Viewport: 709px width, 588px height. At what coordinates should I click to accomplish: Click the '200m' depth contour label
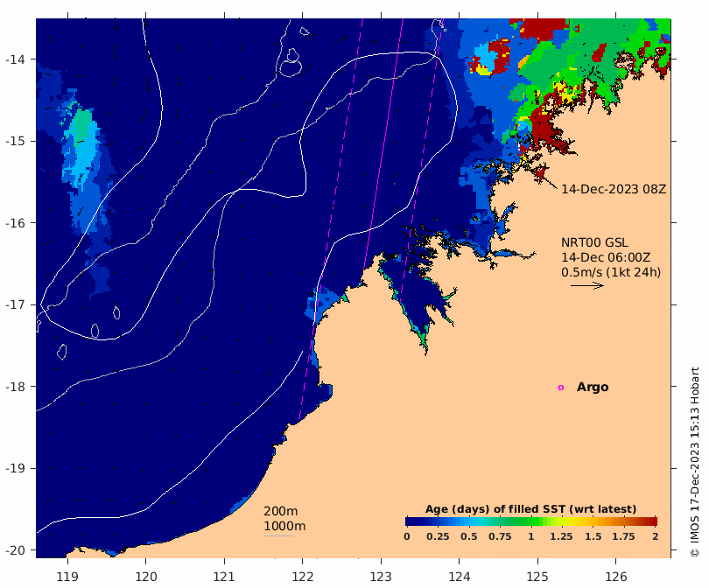click(x=280, y=511)
